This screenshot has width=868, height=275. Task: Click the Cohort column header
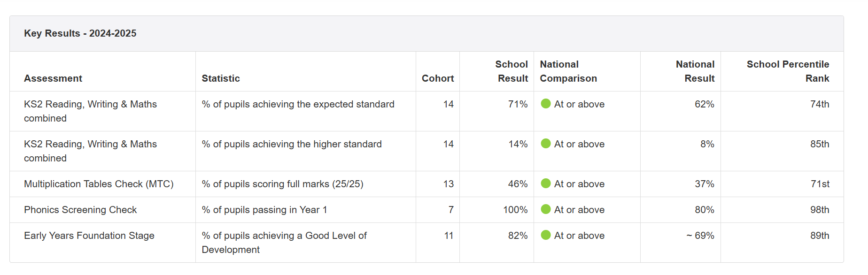point(438,78)
